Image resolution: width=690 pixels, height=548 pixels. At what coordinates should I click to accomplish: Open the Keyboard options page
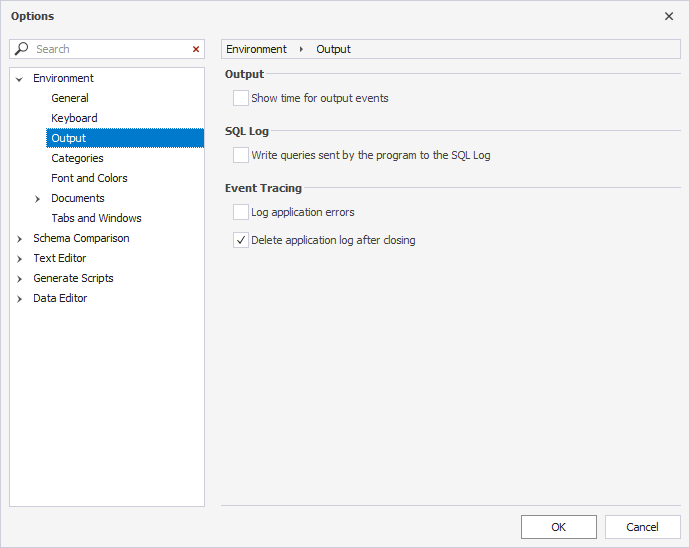(x=74, y=118)
